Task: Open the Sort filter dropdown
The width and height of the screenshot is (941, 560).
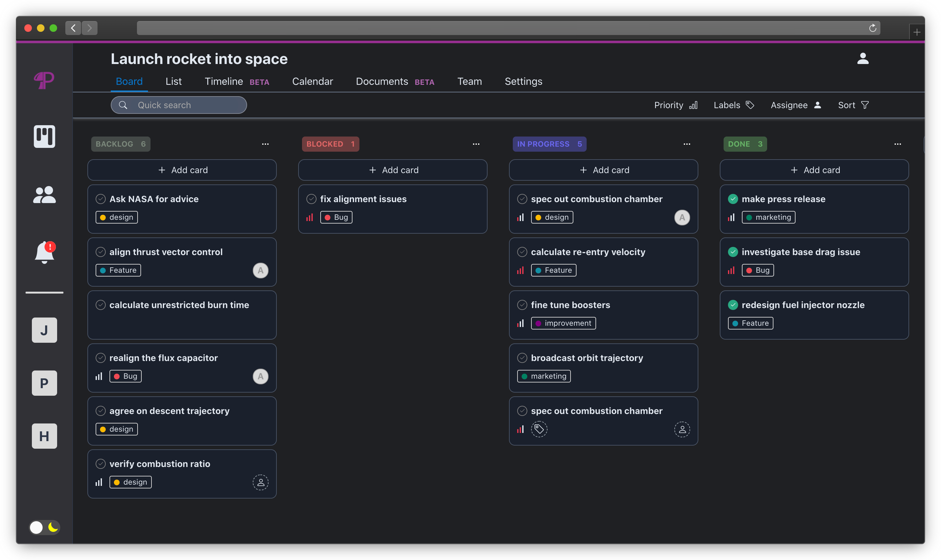Action: tap(853, 105)
